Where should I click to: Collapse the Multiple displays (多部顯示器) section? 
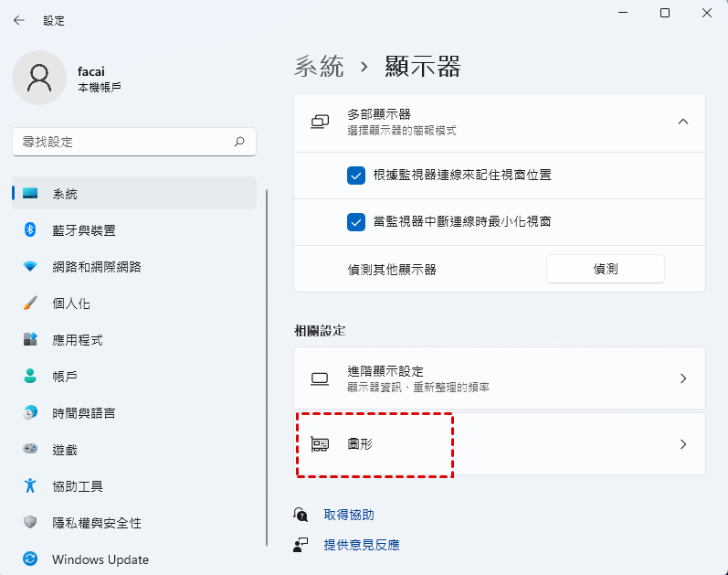pos(682,122)
